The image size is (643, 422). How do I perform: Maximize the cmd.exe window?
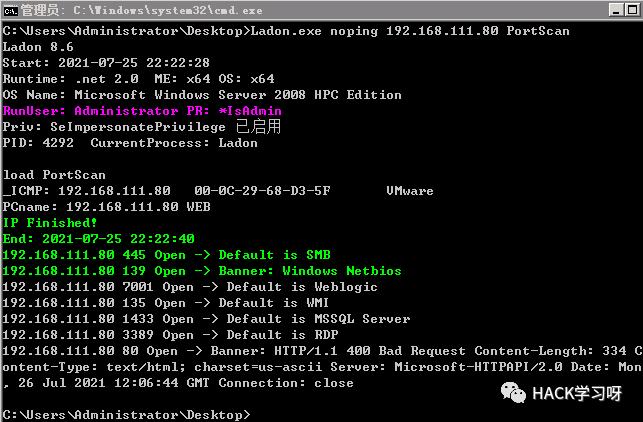633,10
